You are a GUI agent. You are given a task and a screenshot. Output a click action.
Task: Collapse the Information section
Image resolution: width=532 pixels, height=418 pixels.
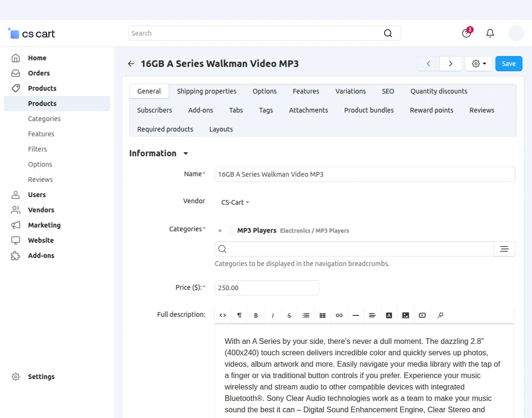pyautogui.click(x=186, y=153)
